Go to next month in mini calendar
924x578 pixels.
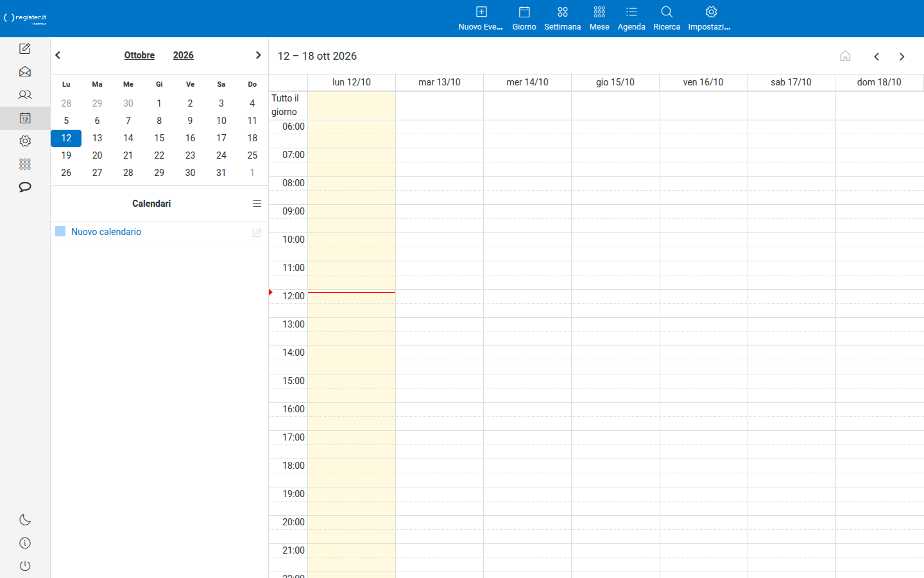point(258,55)
